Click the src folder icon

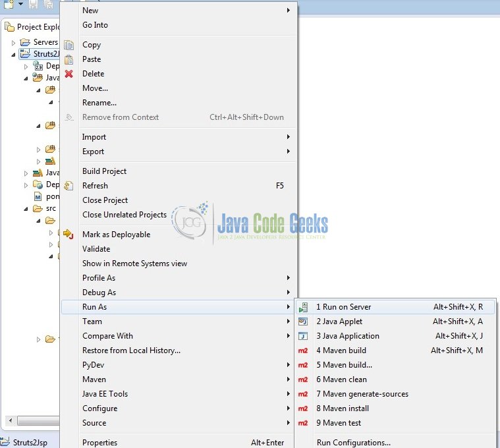[38, 209]
